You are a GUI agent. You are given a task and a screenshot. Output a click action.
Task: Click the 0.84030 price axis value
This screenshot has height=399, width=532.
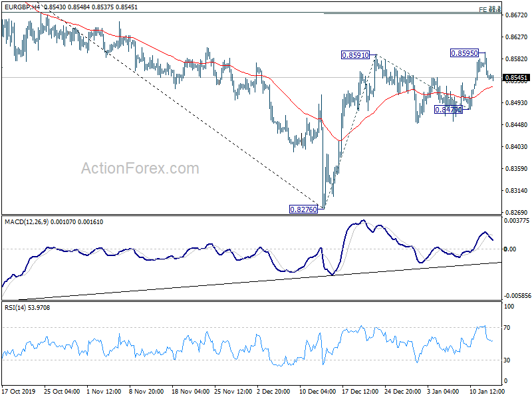[x=517, y=146]
